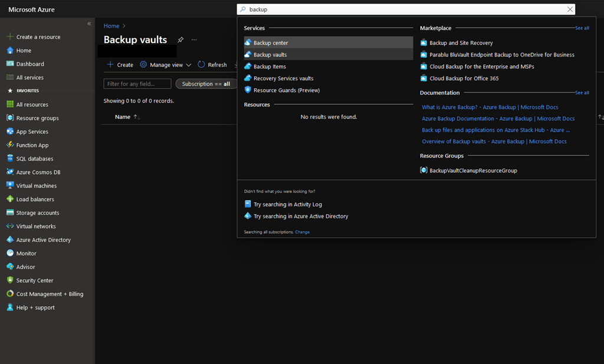Open Resource groups icon in favorites

click(10, 118)
